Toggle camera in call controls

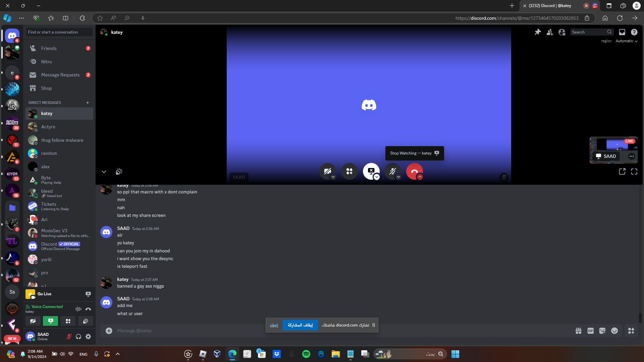328,171
